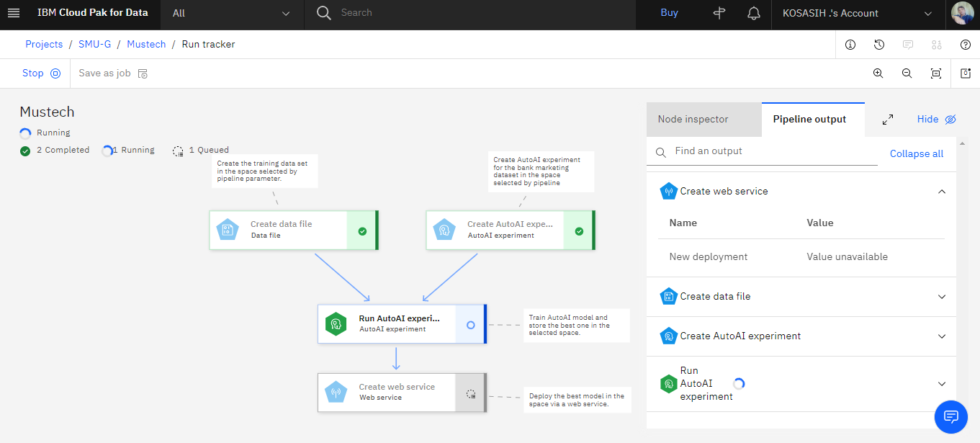The width and height of the screenshot is (980, 443).
Task: Open the help question mark icon
Action: coord(966,45)
